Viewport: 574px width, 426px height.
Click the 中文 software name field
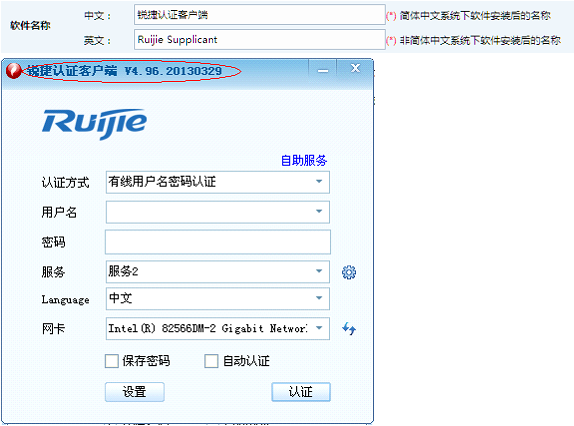pyautogui.click(x=260, y=15)
